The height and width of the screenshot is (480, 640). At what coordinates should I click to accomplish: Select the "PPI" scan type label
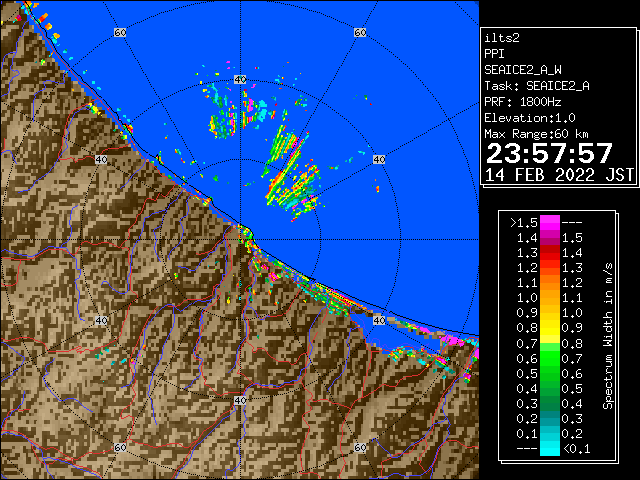click(x=494, y=54)
